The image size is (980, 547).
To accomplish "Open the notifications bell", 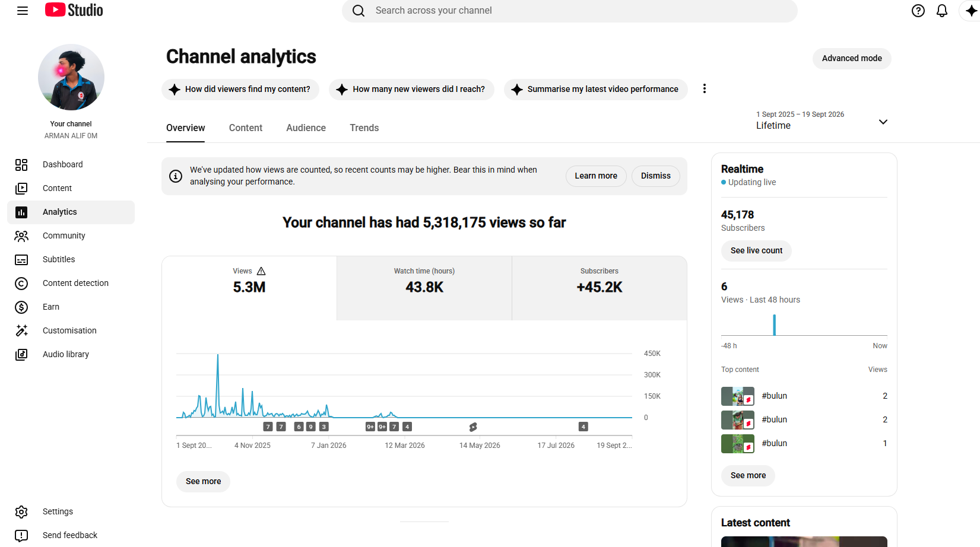I will click(942, 11).
